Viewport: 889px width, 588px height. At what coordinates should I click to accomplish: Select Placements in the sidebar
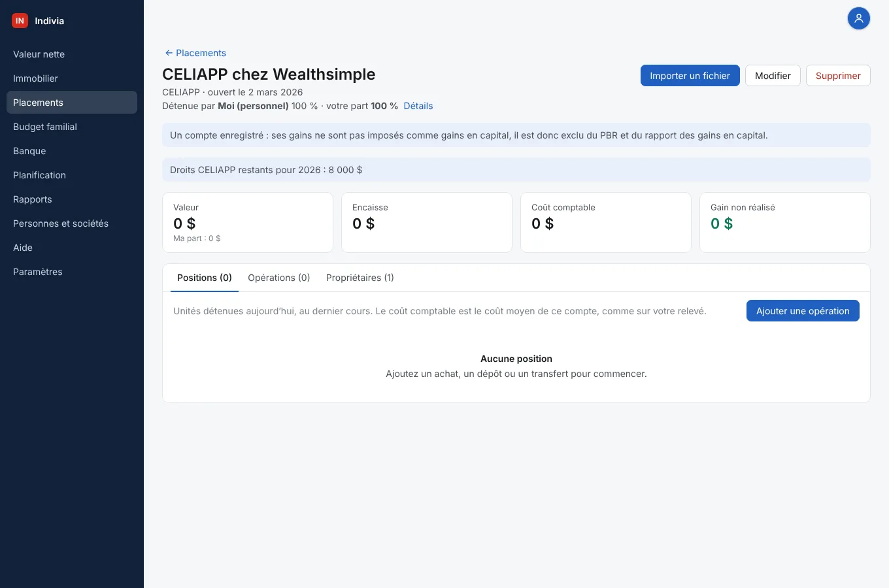(72, 103)
